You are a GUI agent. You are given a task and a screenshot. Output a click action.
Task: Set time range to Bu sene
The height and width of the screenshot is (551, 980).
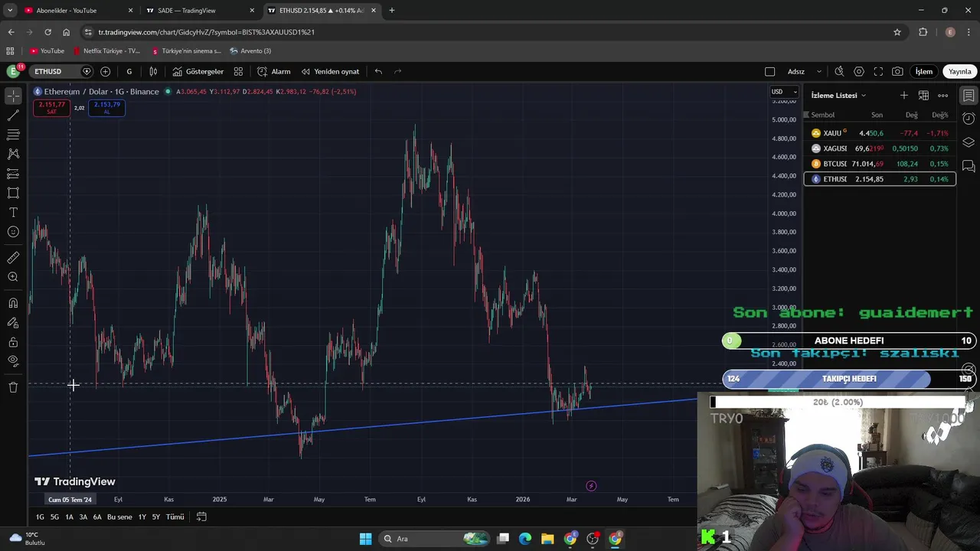[119, 517]
